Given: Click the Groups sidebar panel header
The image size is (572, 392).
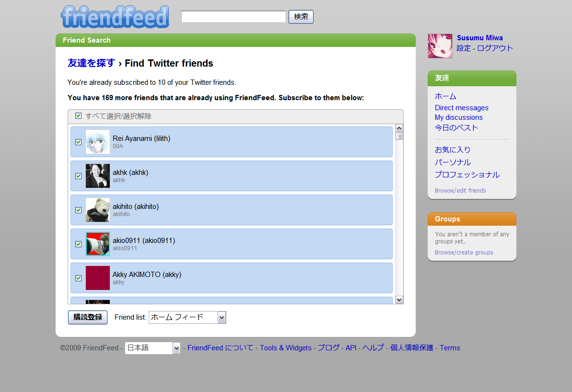Looking at the screenshot, I should click(x=472, y=219).
